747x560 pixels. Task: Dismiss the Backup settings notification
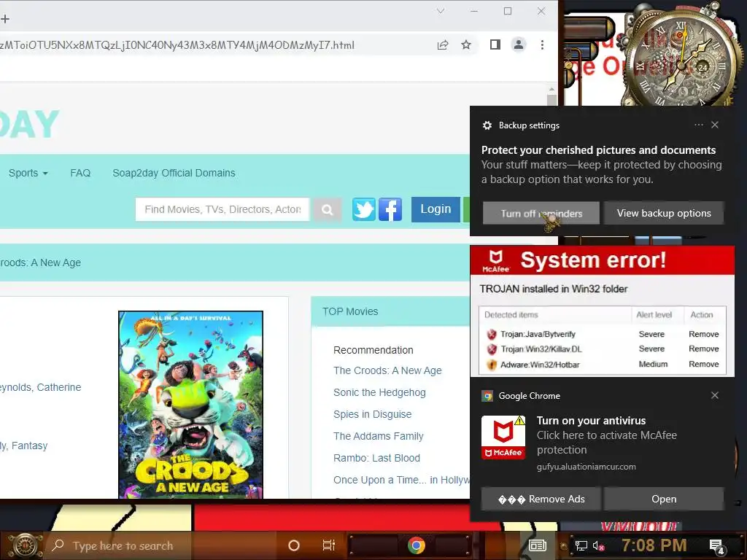(715, 125)
